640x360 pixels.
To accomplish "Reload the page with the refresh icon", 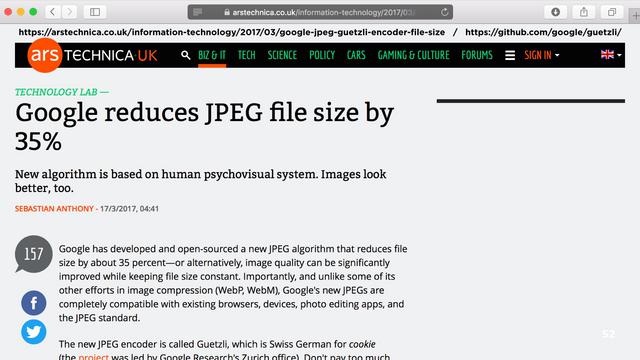I will coord(444,12).
